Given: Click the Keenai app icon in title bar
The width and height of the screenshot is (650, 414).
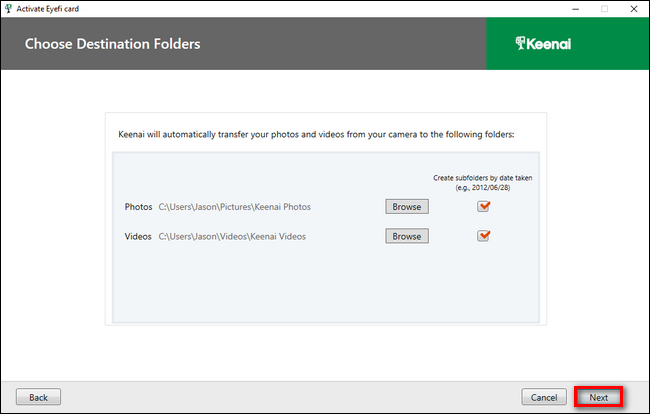Looking at the screenshot, I should [x=9, y=8].
